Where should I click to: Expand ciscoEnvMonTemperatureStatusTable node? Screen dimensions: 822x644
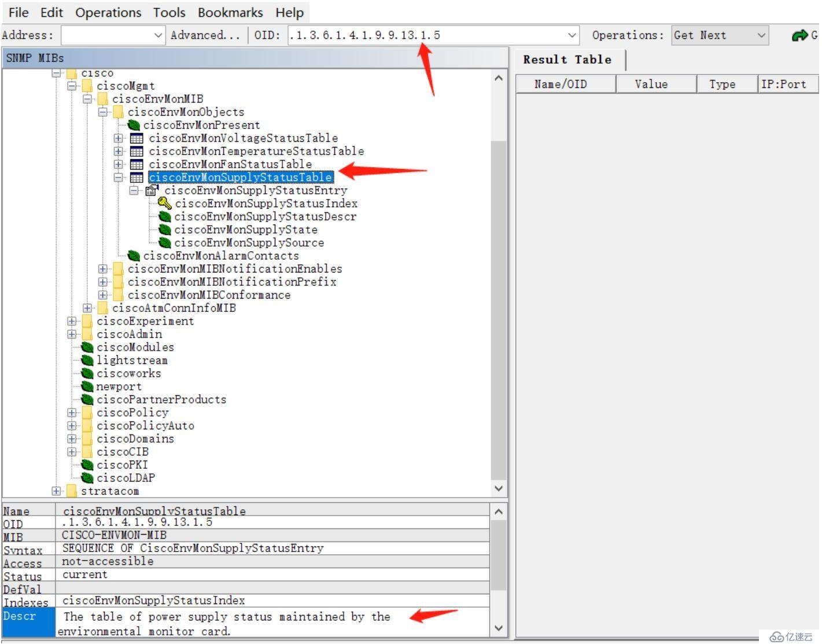coord(119,151)
